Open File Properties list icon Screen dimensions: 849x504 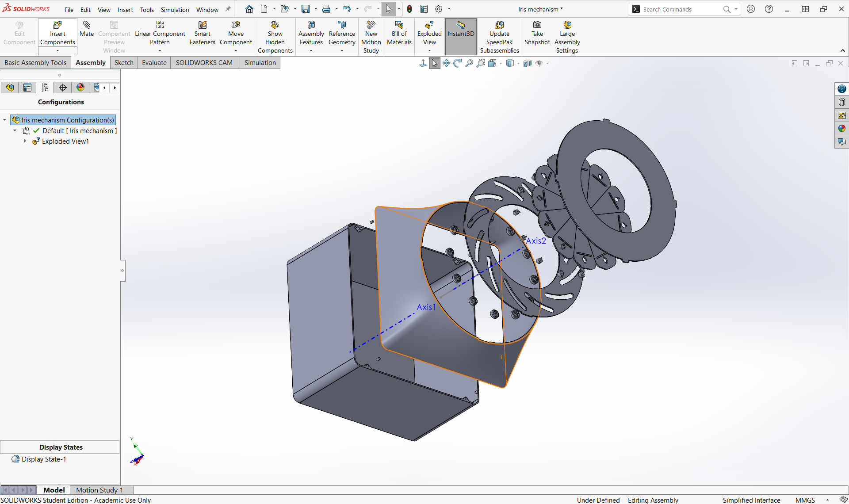[424, 9]
